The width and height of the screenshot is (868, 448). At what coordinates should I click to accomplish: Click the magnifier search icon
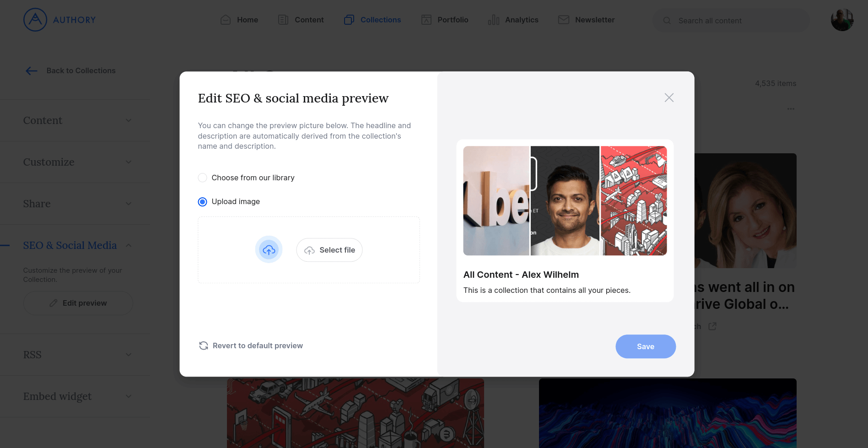click(667, 21)
